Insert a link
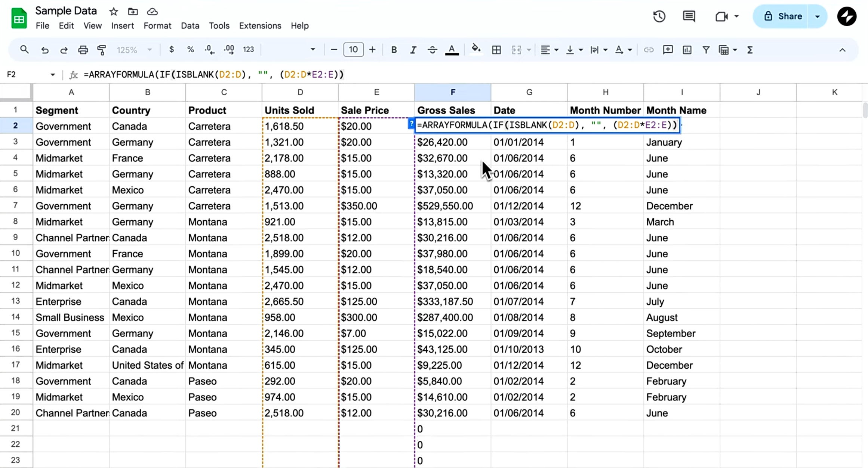This screenshot has width=868, height=468. coord(649,50)
